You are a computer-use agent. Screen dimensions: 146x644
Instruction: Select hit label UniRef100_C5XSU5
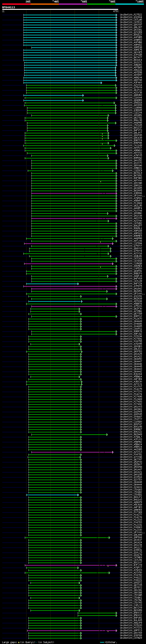pyautogui.click(x=131, y=125)
